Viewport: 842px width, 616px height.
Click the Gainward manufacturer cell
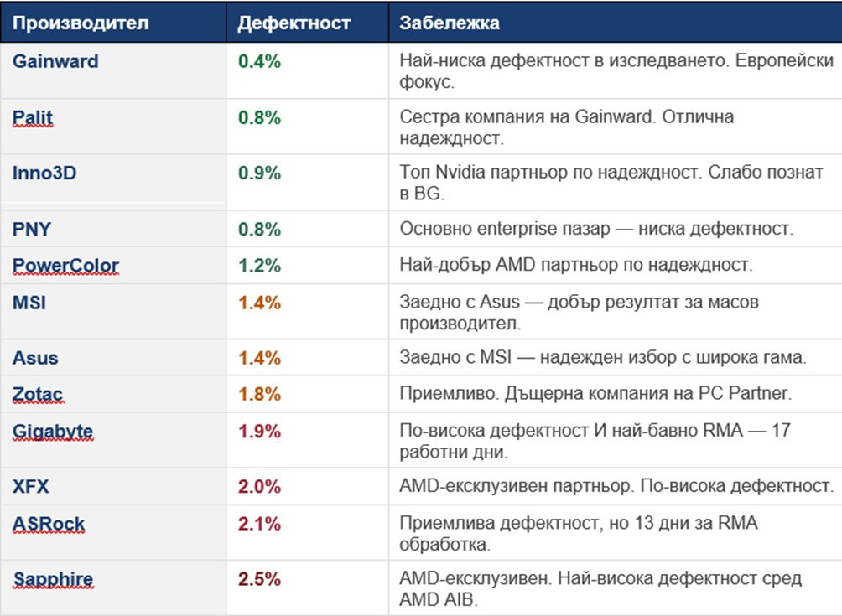point(55,61)
